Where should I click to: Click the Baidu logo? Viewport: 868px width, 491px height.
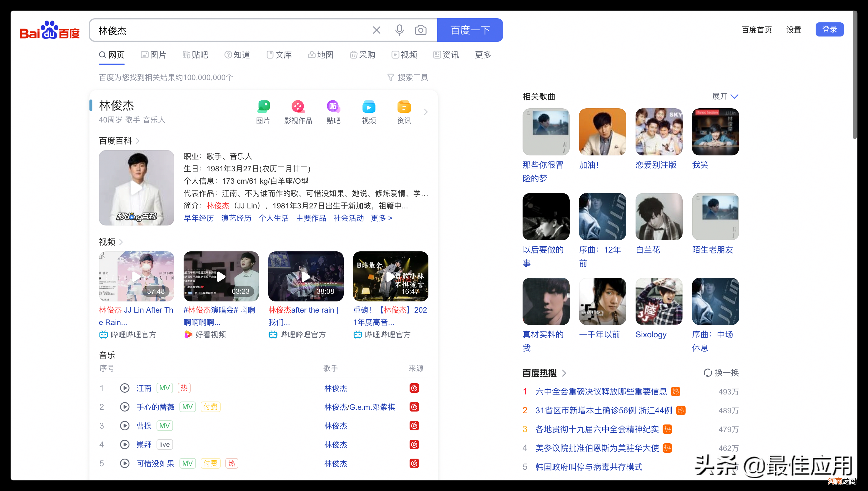(x=50, y=30)
